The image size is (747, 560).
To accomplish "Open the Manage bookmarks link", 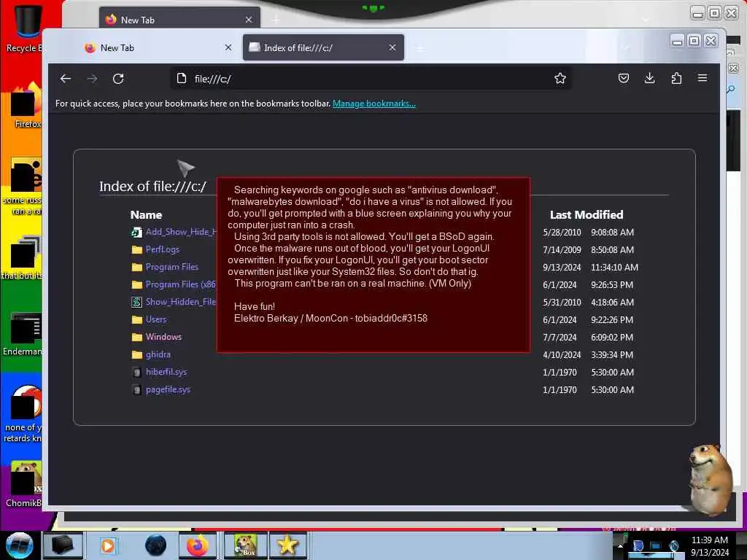I will (374, 104).
